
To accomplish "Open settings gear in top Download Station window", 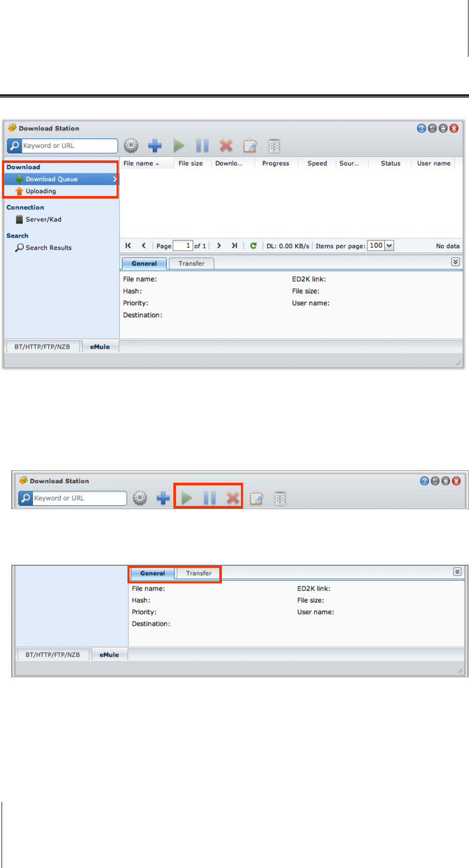I will [132, 146].
